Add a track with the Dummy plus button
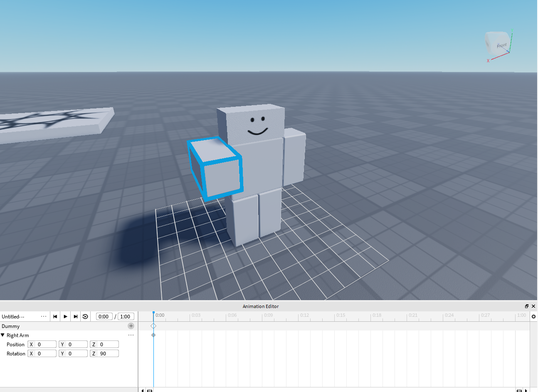 click(131, 326)
